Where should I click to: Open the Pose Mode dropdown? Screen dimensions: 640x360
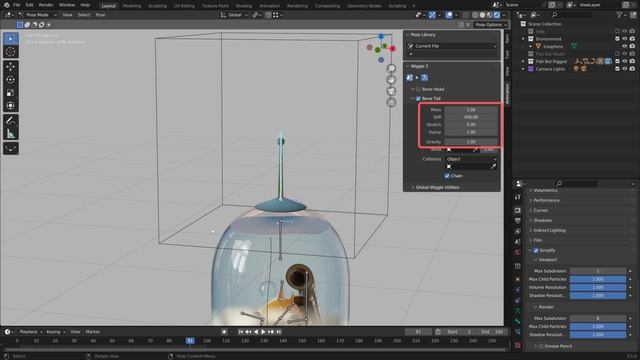pos(38,15)
